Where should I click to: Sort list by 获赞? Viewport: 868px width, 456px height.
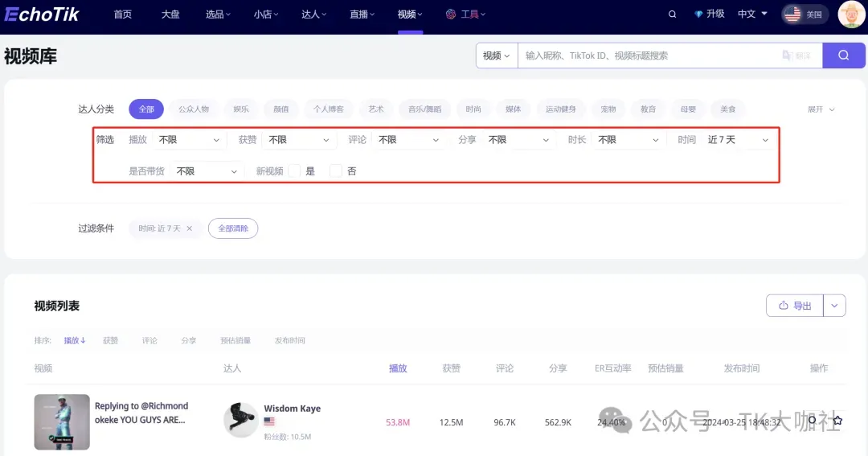(111, 340)
